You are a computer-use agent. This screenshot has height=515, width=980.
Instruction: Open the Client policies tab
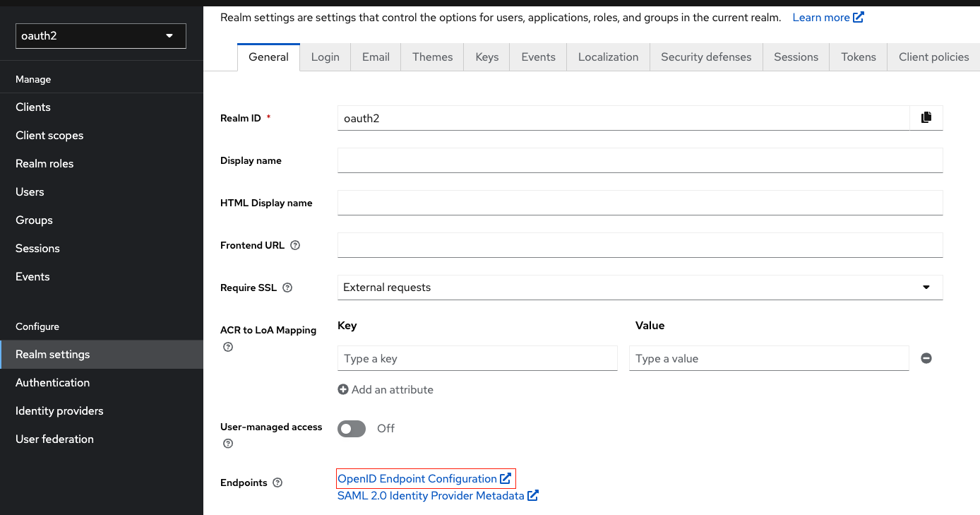point(933,57)
